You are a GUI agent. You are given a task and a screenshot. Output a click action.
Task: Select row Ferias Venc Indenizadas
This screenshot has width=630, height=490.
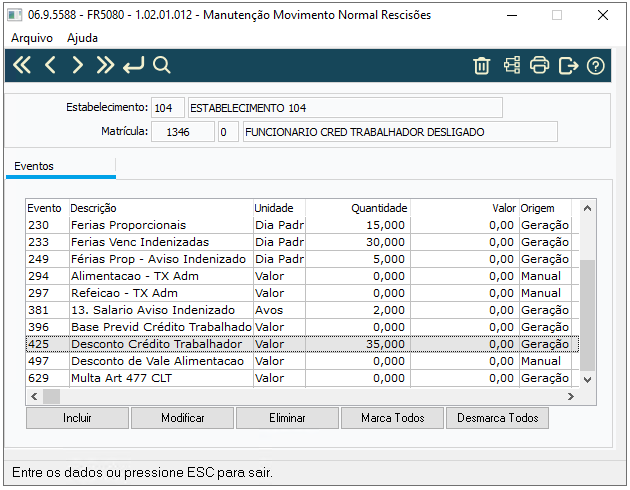tap(303, 242)
